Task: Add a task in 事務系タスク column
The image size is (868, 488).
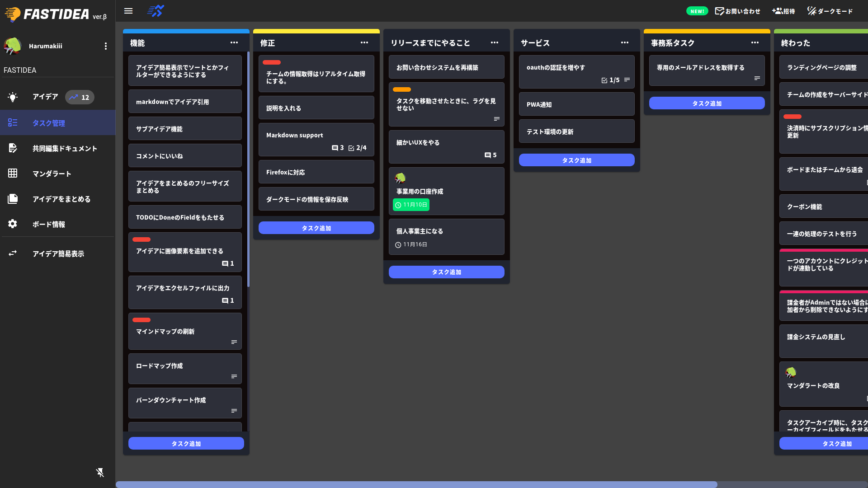Action: click(707, 103)
